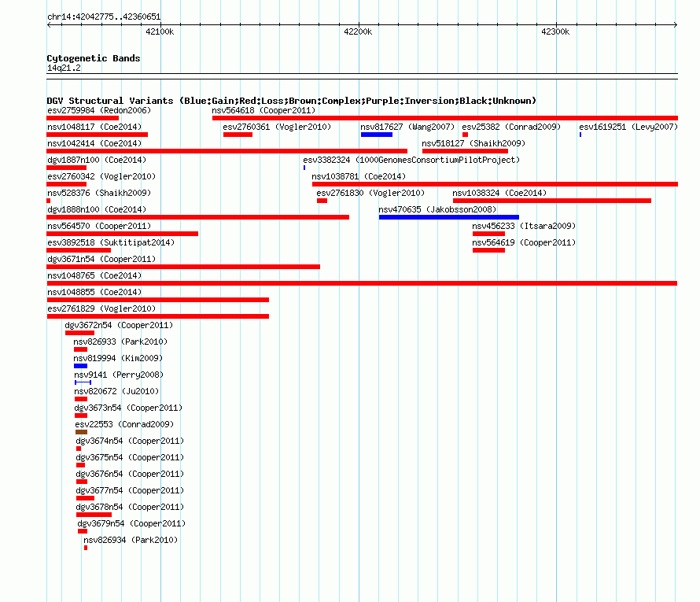Click the red esv2760361 loss bar
This screenshot has height=602, width=700.
point(238,135)
